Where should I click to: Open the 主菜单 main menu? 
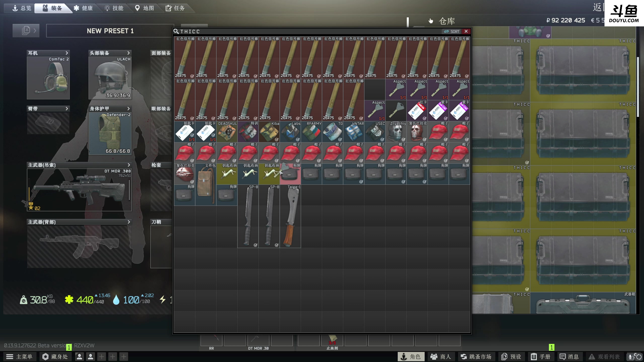20,356
